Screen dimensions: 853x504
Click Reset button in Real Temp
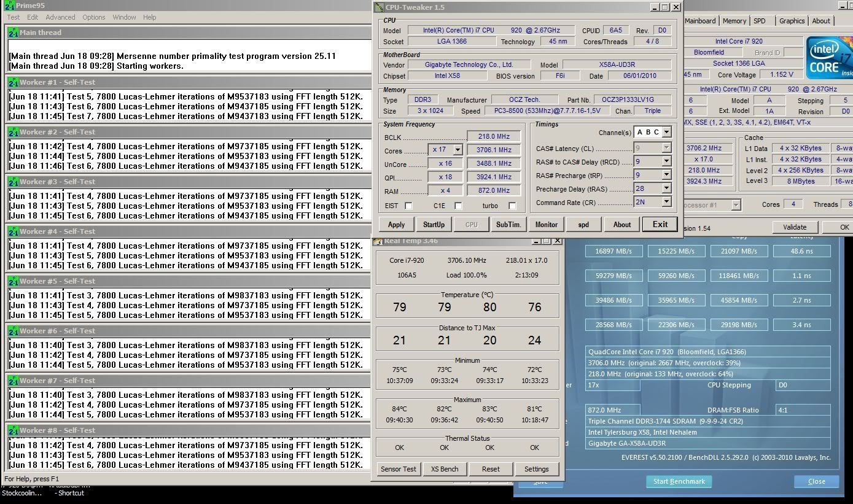coord(491,469)
